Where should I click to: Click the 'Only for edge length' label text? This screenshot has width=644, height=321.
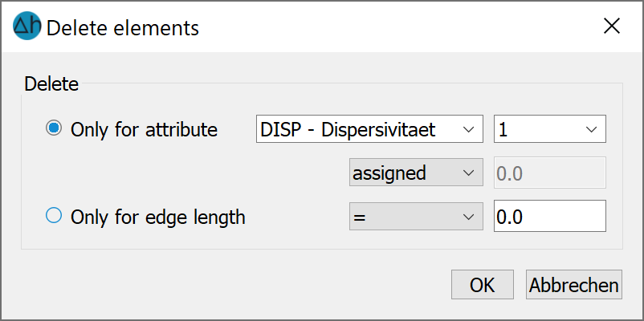pos(158,217)
